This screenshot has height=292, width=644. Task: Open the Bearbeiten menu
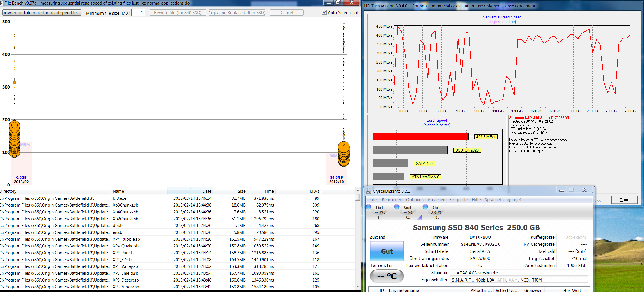pyautogui.click(x=392, y=200)
